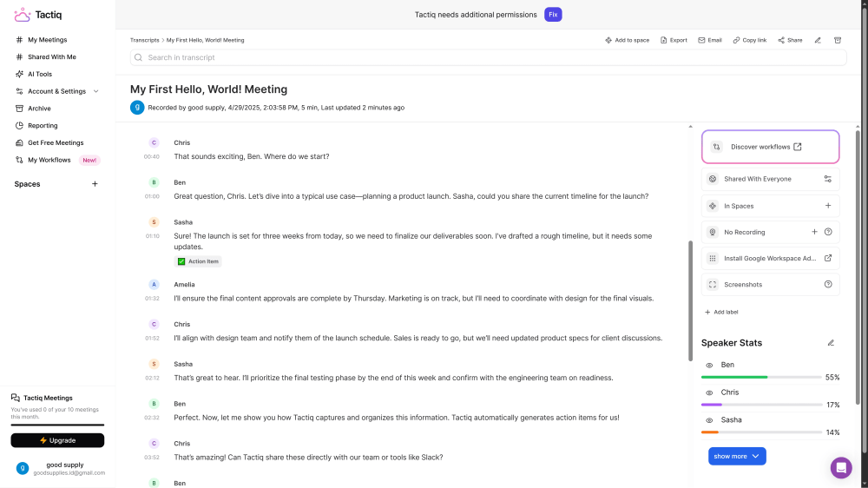Click recorder avatar 'g' under title
Viewport: 868px width, 488px height.
tap(137, 108)
